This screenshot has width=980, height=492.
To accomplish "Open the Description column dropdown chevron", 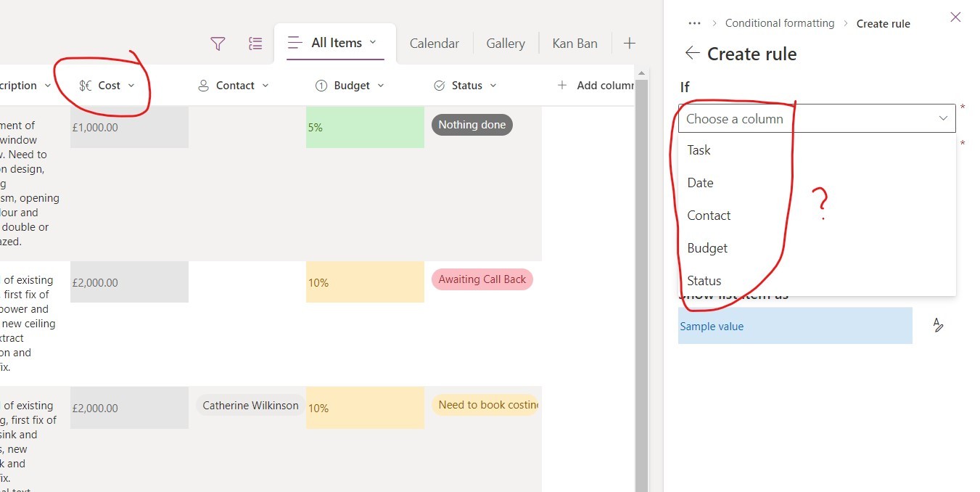I will tap(48, 86).
